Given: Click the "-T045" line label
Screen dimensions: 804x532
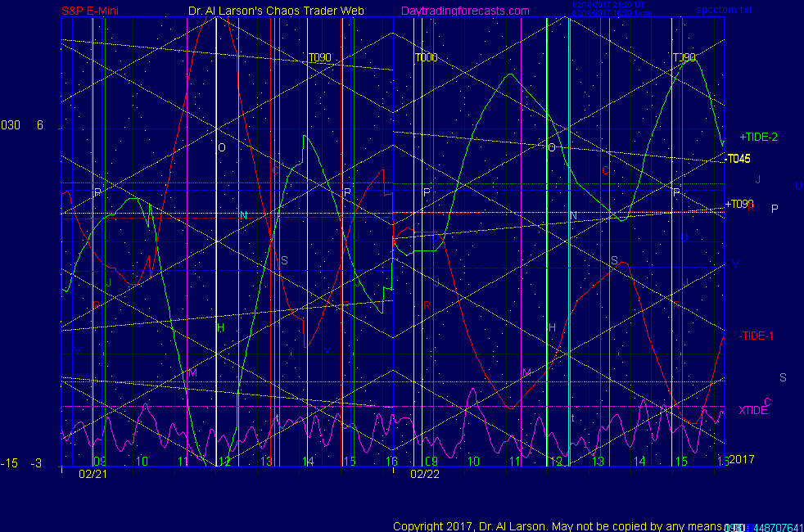Looking at the screenshot, I should click(738, 159).
